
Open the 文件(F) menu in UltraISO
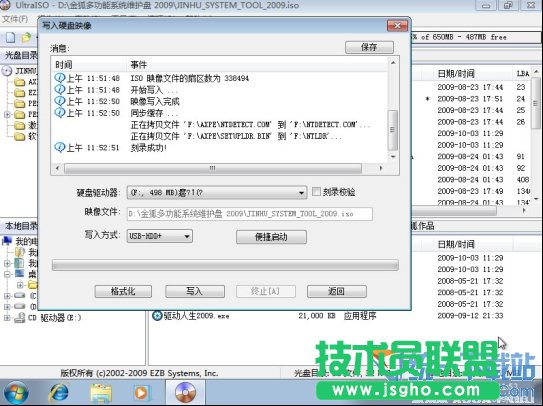pyautogui.click(x=15, y=18)
